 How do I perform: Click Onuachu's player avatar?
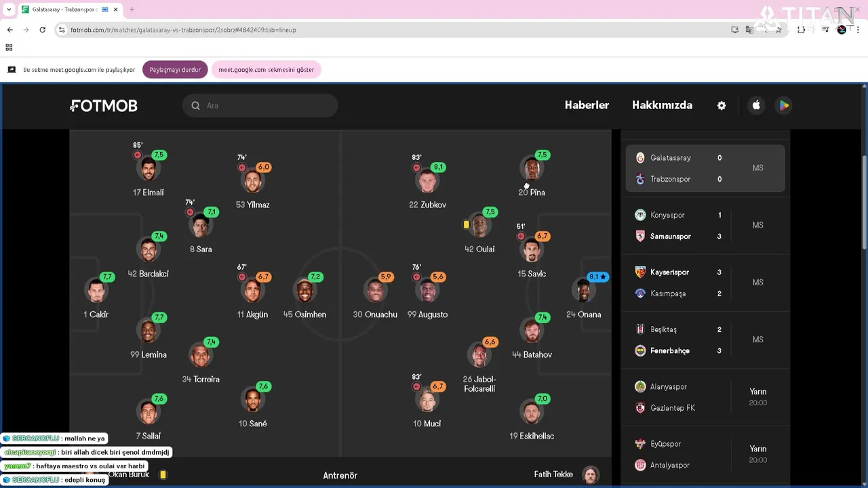tap(375, 291)
